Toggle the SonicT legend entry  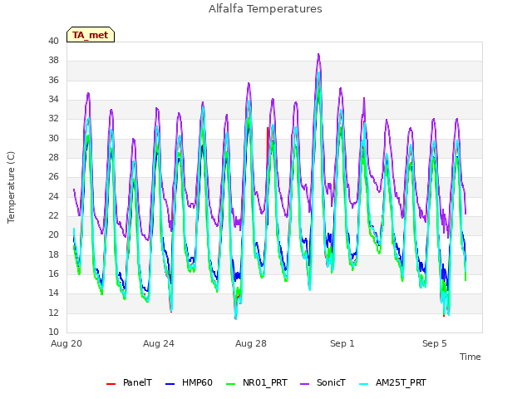coord(323,382)
